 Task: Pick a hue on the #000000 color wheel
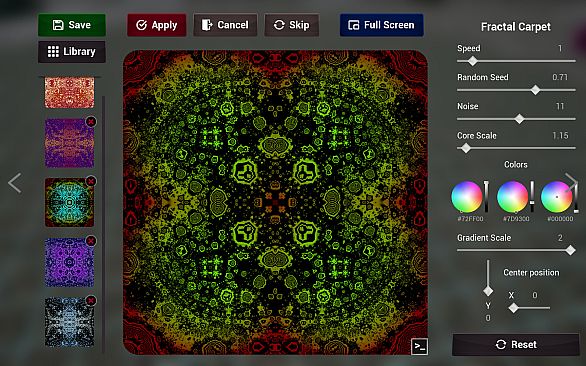pyautogui.click(x=557, y=197)
